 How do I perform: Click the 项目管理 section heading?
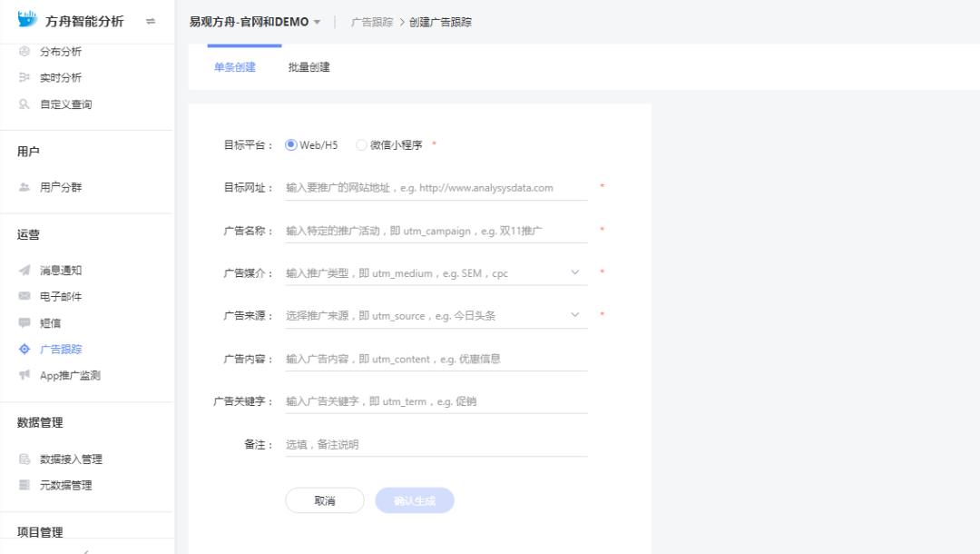pos(40,532)
